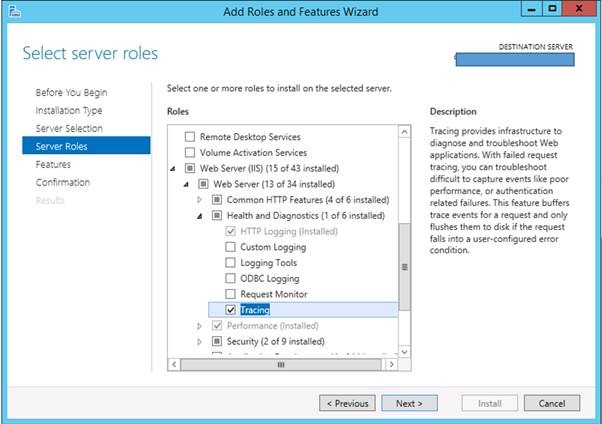This screenshot has width=602, height=424.
Task: Tick the Custom Logging checkbox
Action: click(231, 247)
